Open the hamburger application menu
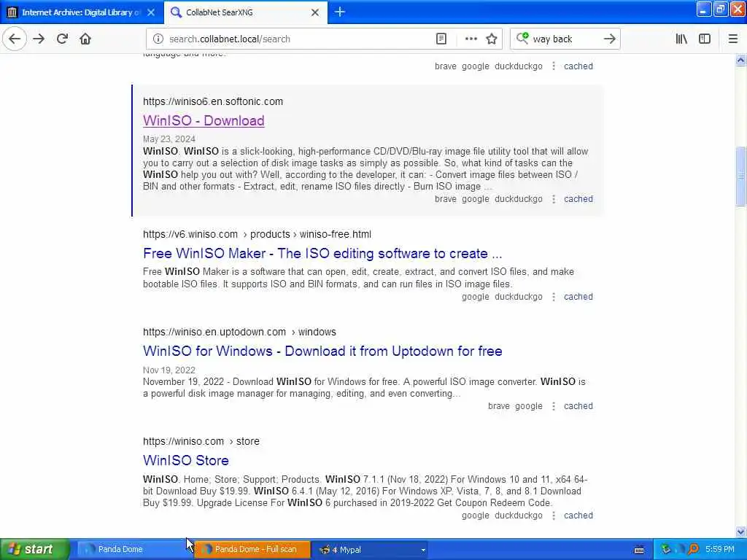747x560 pixels. point(733,39)
